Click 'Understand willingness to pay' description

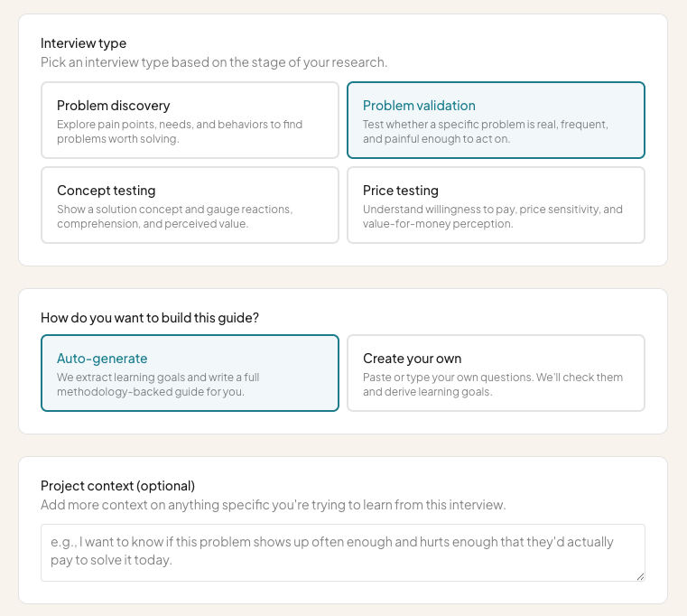(x=493, y=216)
